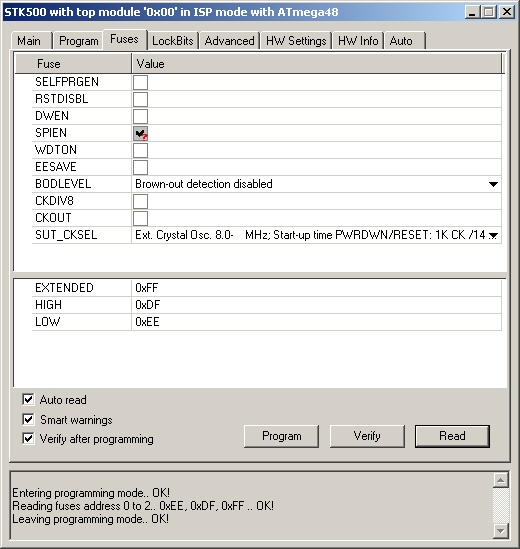
Task: Click the Verify button
Action: click(x=367, y=436)
